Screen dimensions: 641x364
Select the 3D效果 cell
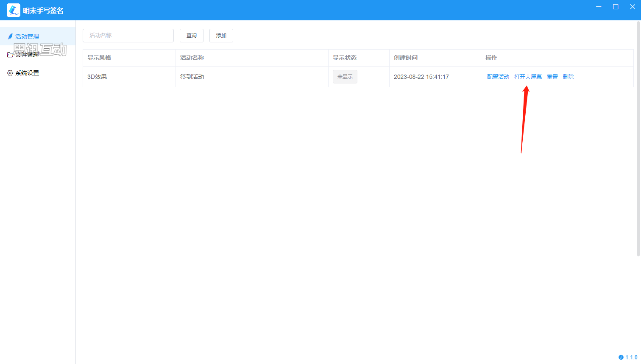coord(129,77)
